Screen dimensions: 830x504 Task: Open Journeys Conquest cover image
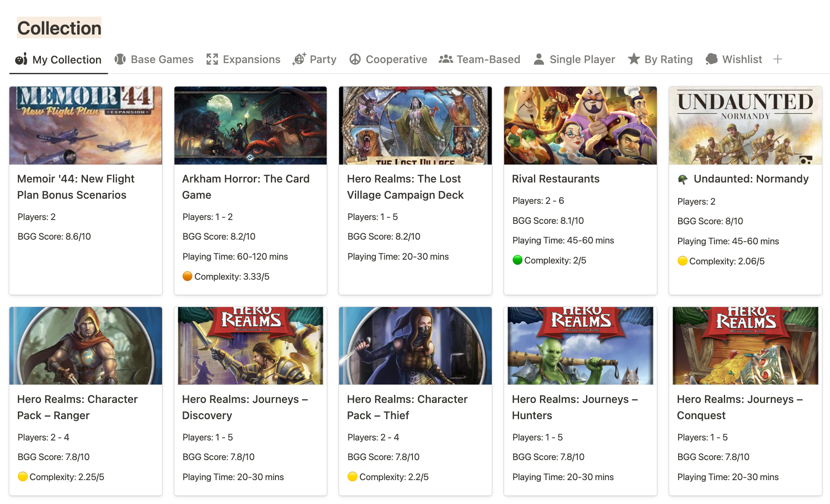[746, 346]
